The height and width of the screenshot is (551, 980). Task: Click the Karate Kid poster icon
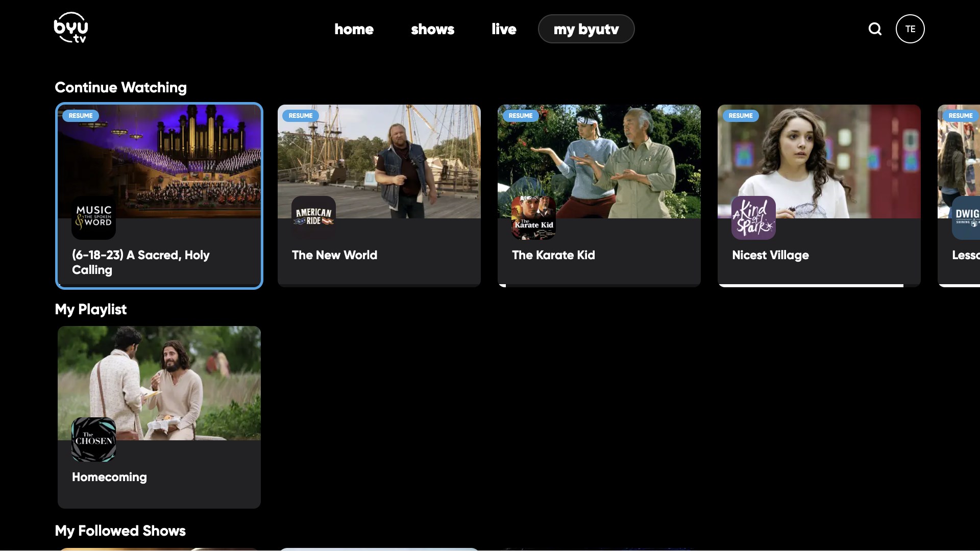(x=533, y=218)
